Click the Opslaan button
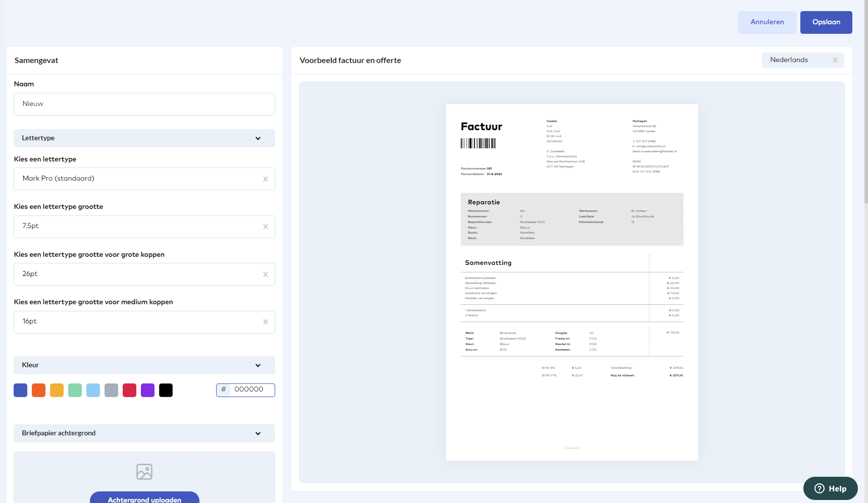 826,22
